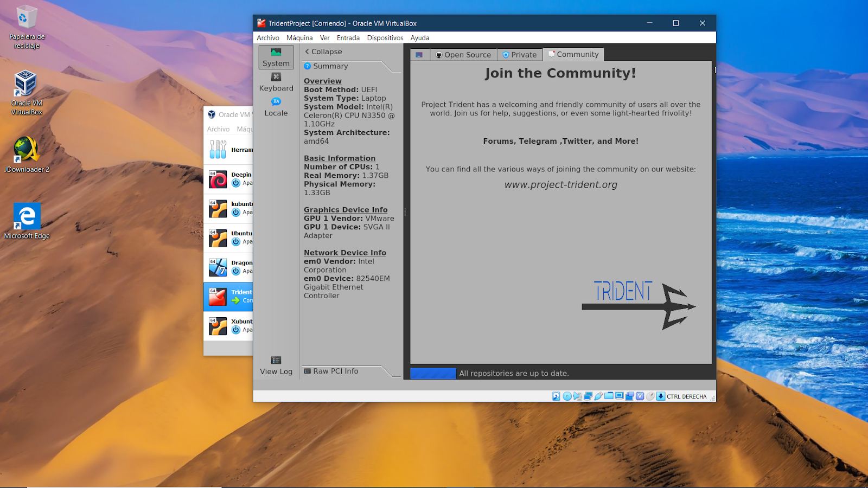Open the Ver menu
The image size is (868, 488).
pyautogui.click(x=325, y=38)
